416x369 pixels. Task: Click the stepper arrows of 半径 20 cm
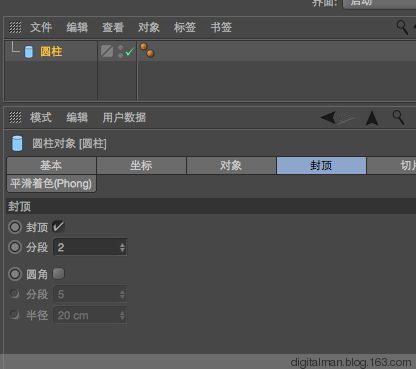point(122,315)
